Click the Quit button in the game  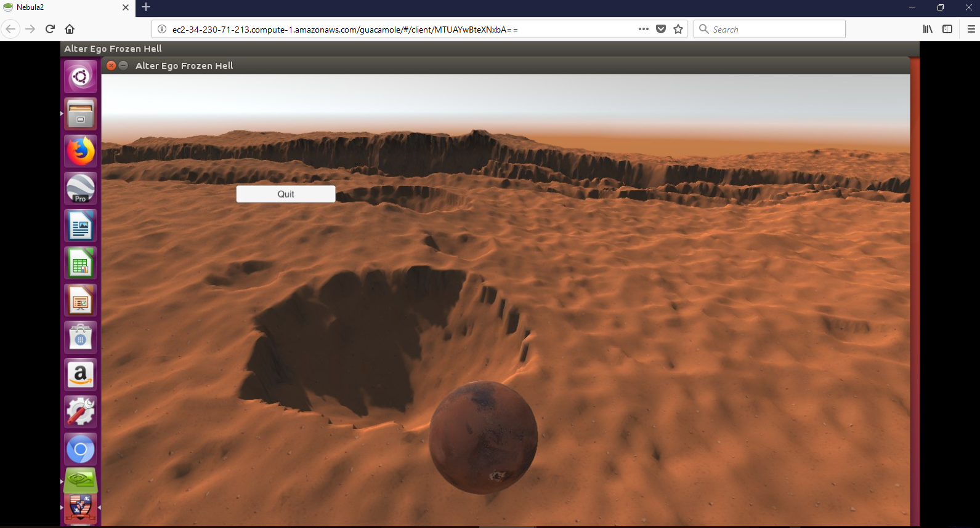coord(286,194)
